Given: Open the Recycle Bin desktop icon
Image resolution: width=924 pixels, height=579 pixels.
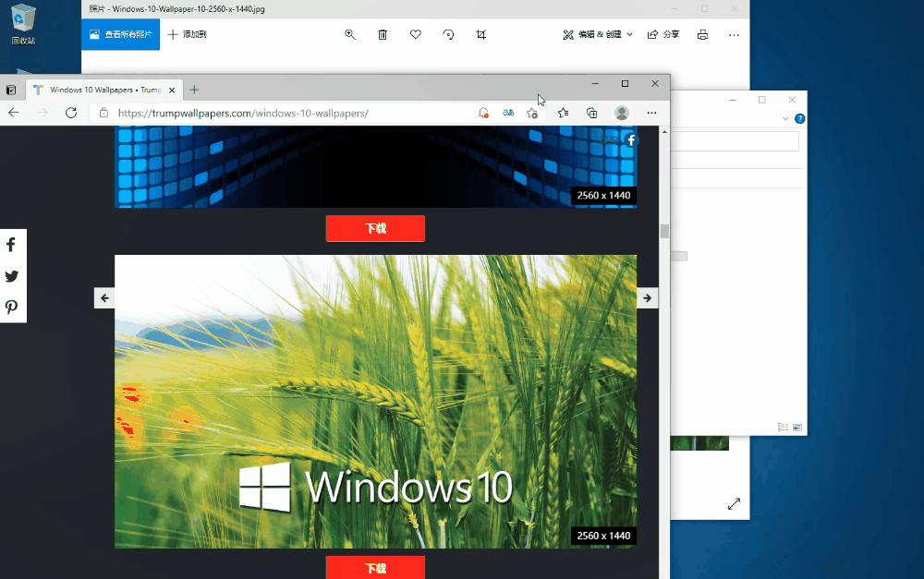Looking at the screenshot, I should (x=23, y=24).
